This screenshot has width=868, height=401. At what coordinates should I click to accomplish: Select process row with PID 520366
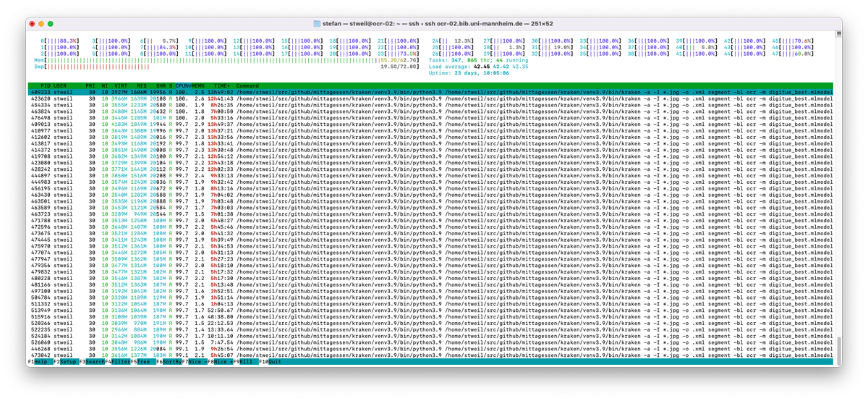[x=430, y=323]
